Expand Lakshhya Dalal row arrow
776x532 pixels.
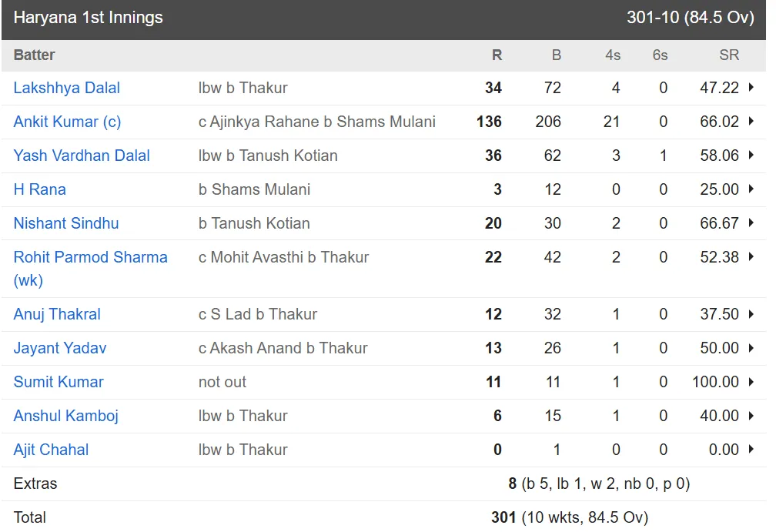[751, 88]
